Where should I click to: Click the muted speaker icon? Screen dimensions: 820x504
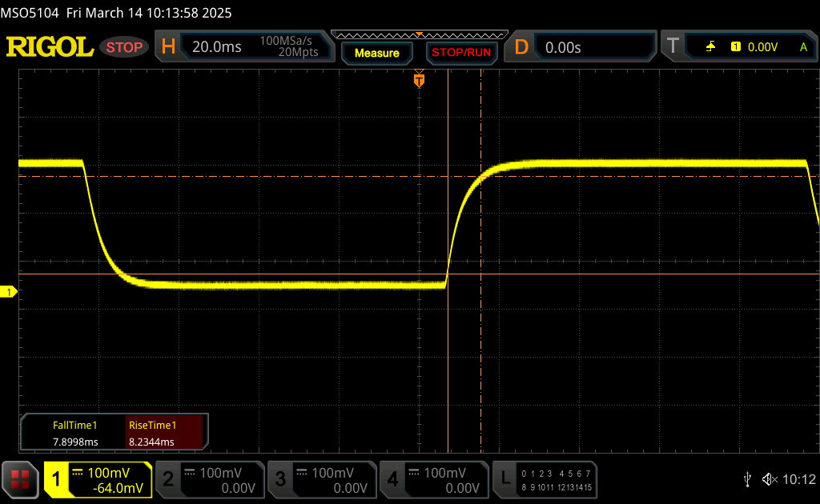click(770, 479)
